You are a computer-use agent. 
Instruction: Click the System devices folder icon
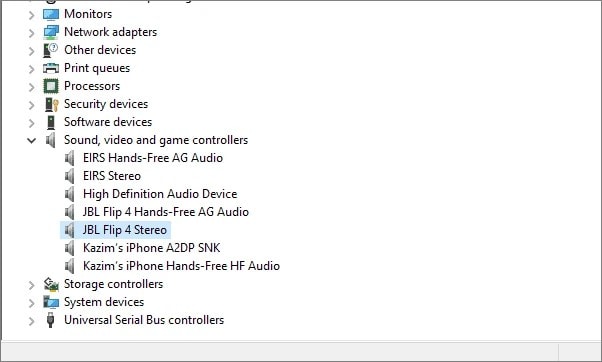[x=51, y=302]
